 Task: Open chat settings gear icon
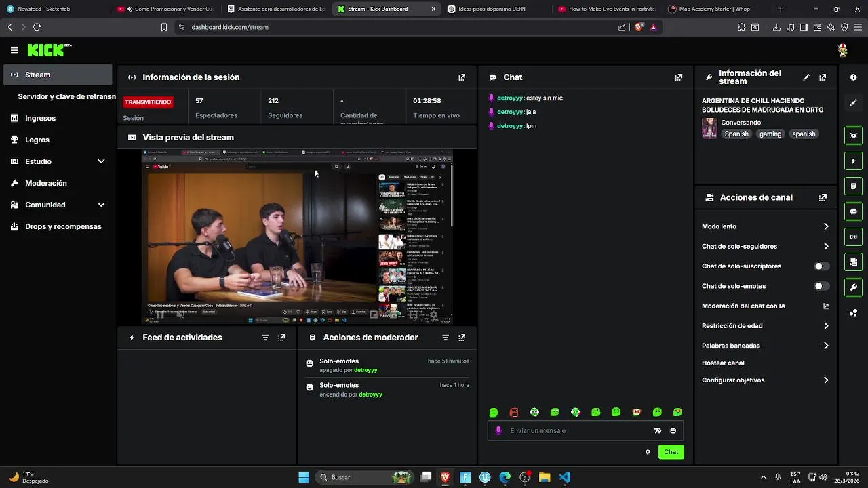(x=648, y=452)
